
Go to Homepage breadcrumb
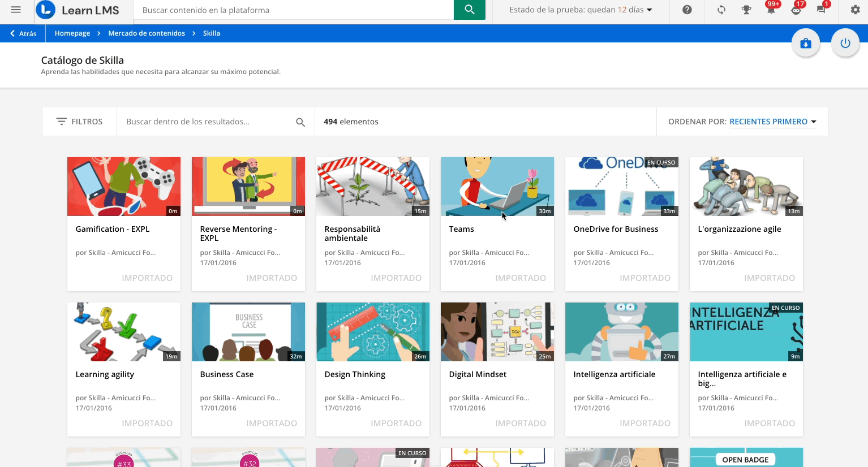coord(72,33)
